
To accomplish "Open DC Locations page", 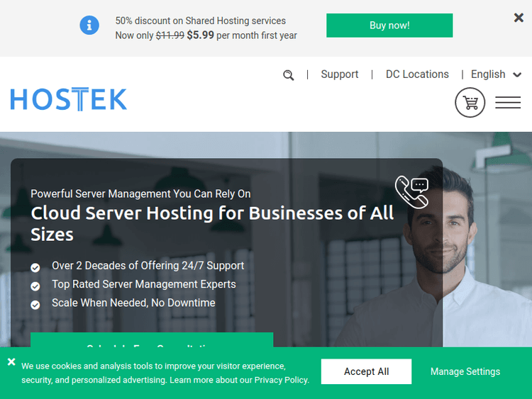I will [x=417, y=74].
